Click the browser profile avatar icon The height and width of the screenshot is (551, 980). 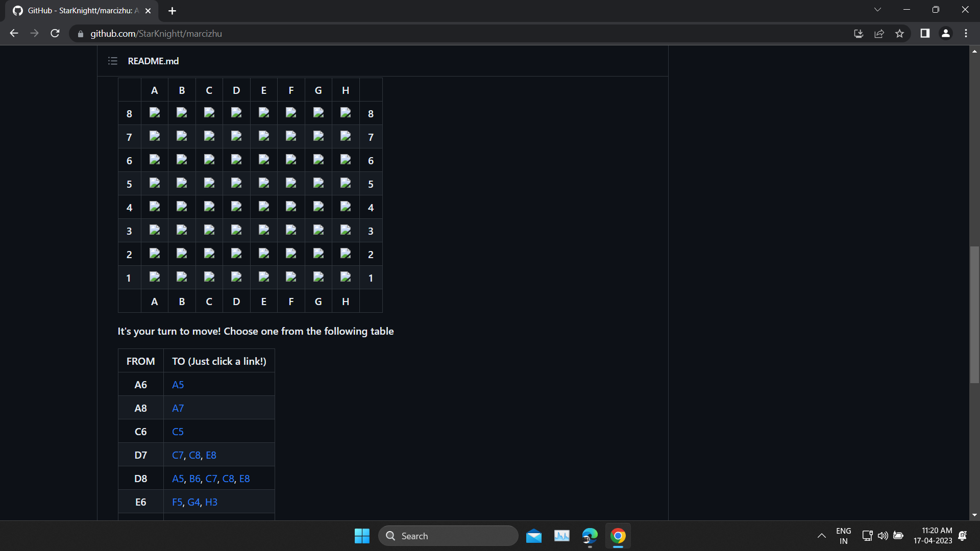945,33
